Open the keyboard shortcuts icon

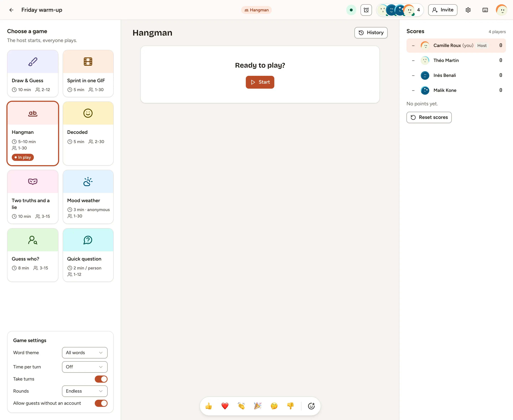coord(485,10)
